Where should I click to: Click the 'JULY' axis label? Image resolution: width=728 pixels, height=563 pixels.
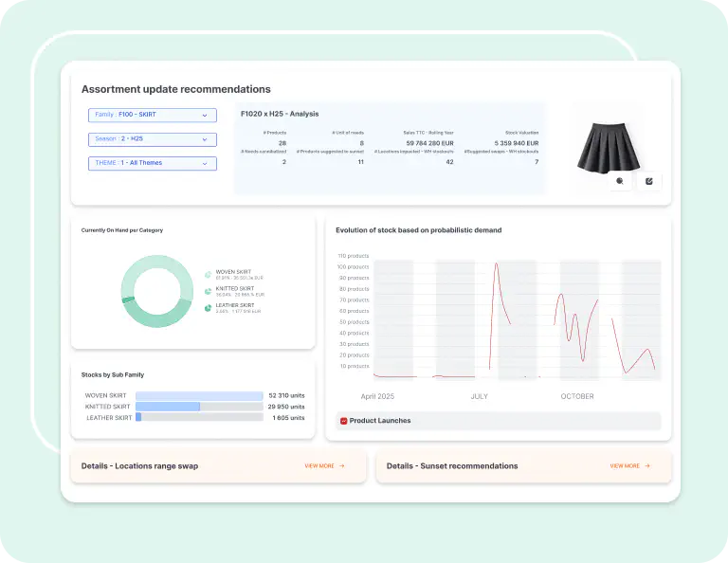coord(479,396)
